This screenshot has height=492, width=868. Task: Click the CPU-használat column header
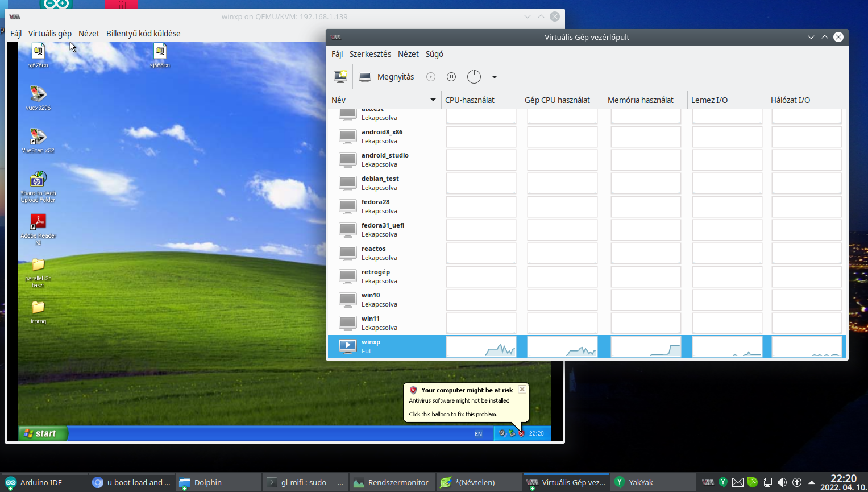pyautogui.click(x=481, y=100)
